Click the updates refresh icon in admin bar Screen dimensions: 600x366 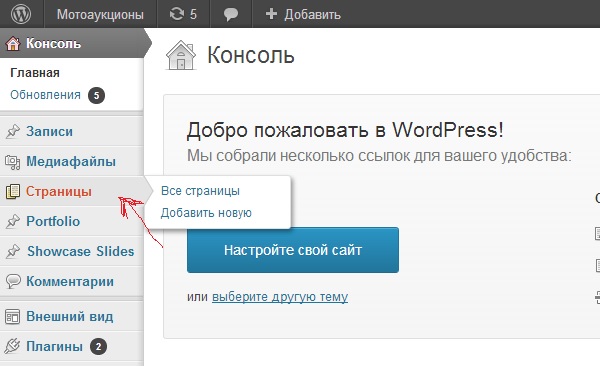pos(177,14)
